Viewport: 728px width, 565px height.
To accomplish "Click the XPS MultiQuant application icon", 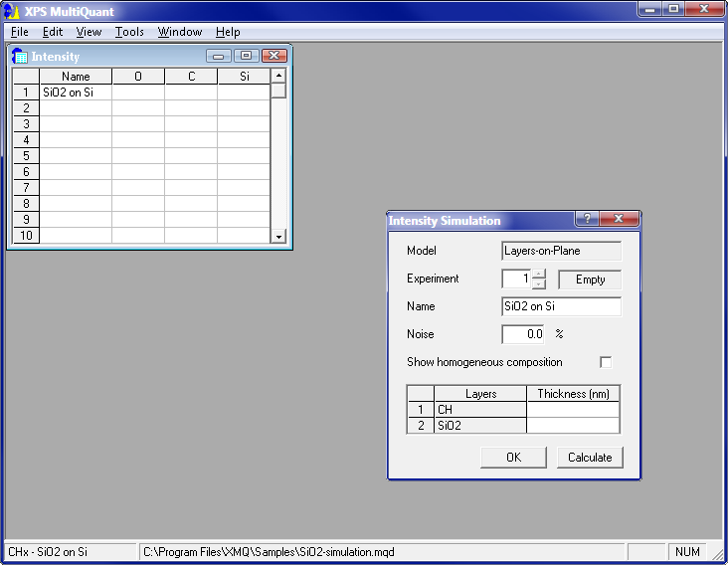I will point(11,8).
